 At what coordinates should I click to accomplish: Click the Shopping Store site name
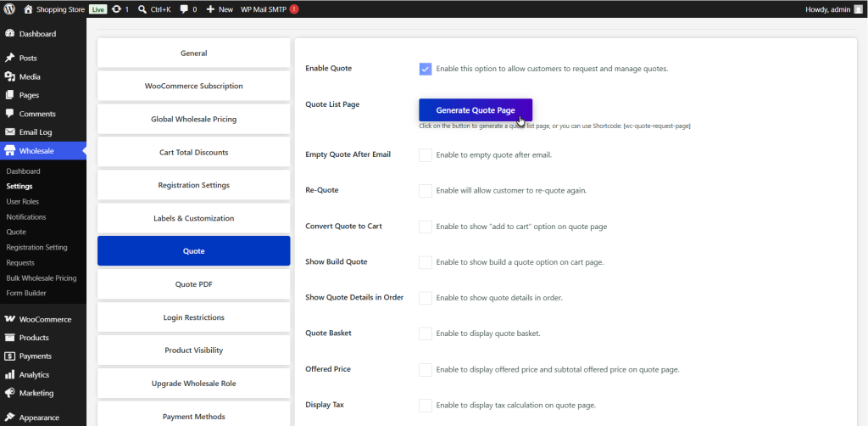pyautogui.click(x=61, y=8)
